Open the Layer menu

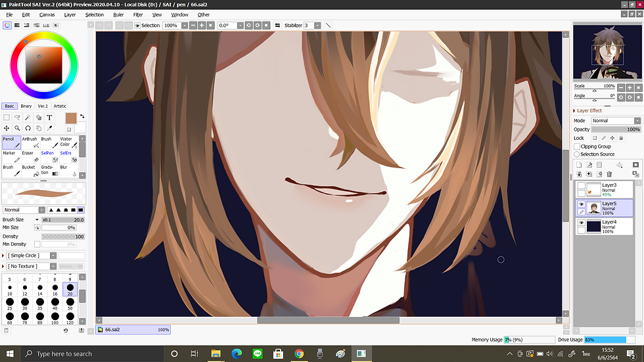70,14
